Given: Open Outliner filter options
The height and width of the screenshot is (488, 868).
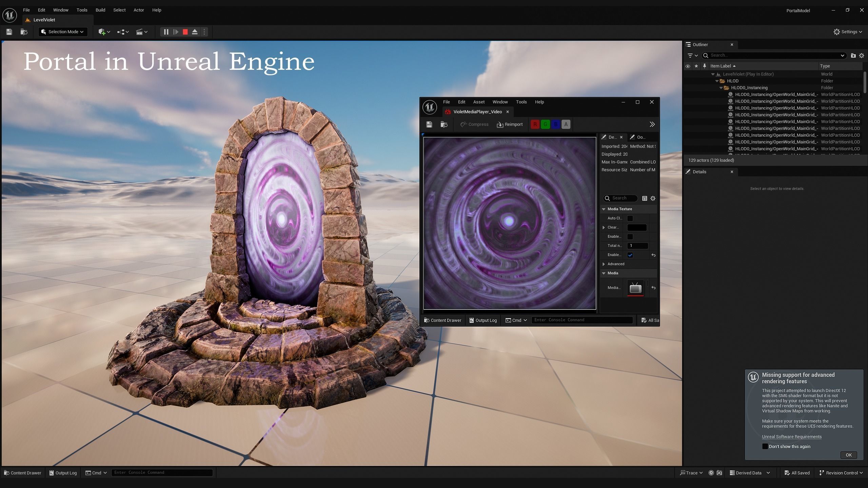Looking at the screenshot, I should pyautogui.click(x=692, y=55).
